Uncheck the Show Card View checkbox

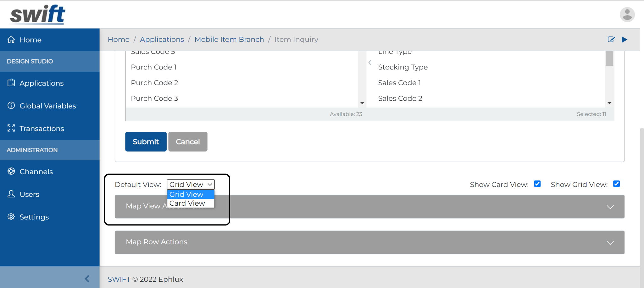(537, 184)
